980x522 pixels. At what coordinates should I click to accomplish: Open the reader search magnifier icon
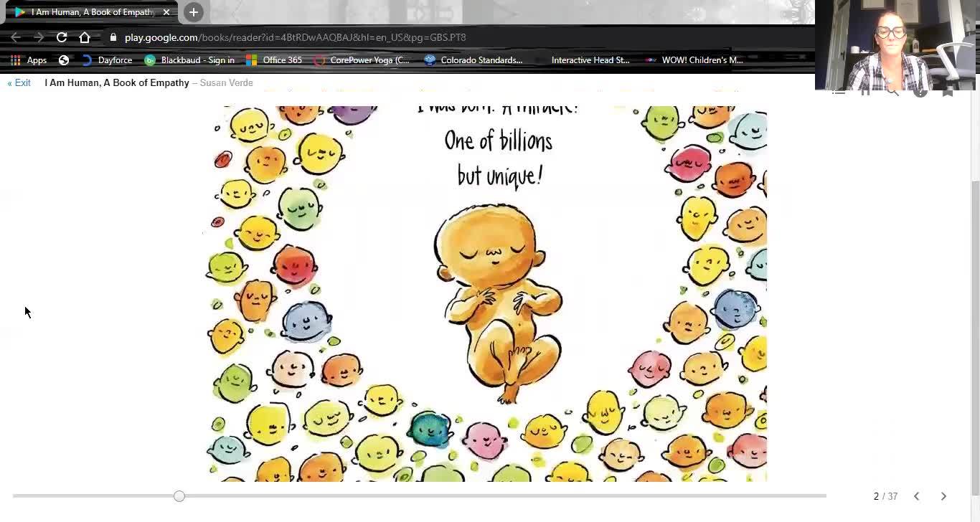point(892,92)
